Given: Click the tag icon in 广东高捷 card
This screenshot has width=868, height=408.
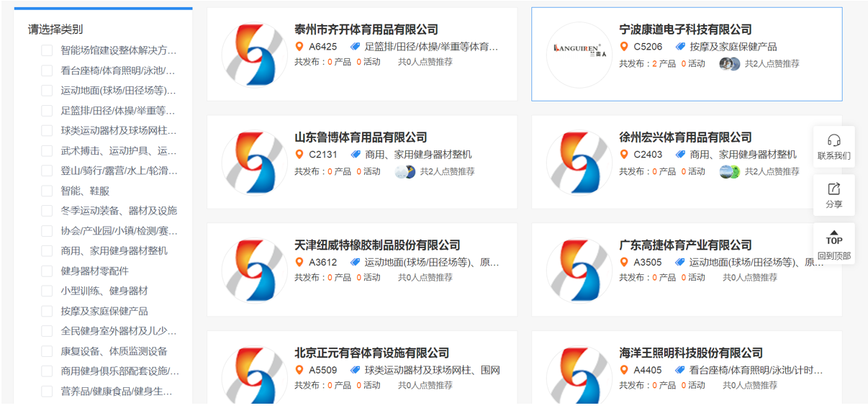Looking at the screenshot, I should (x=680, y=263).
